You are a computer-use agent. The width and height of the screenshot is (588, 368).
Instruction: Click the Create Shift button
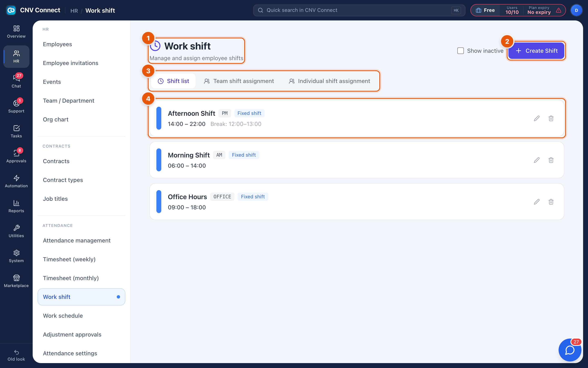[x=536, y=51]
